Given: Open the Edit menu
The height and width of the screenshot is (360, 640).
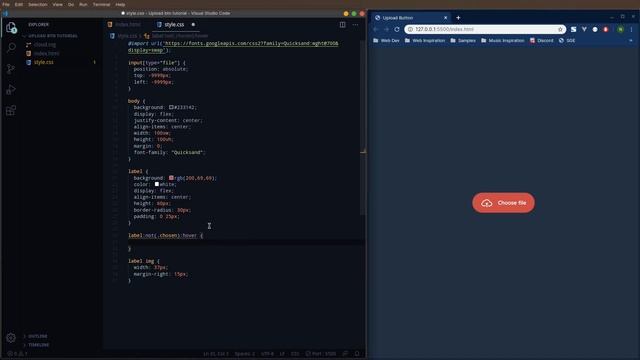Looking at the screenshot, I should pyautogui.click(x=19, y=4).
